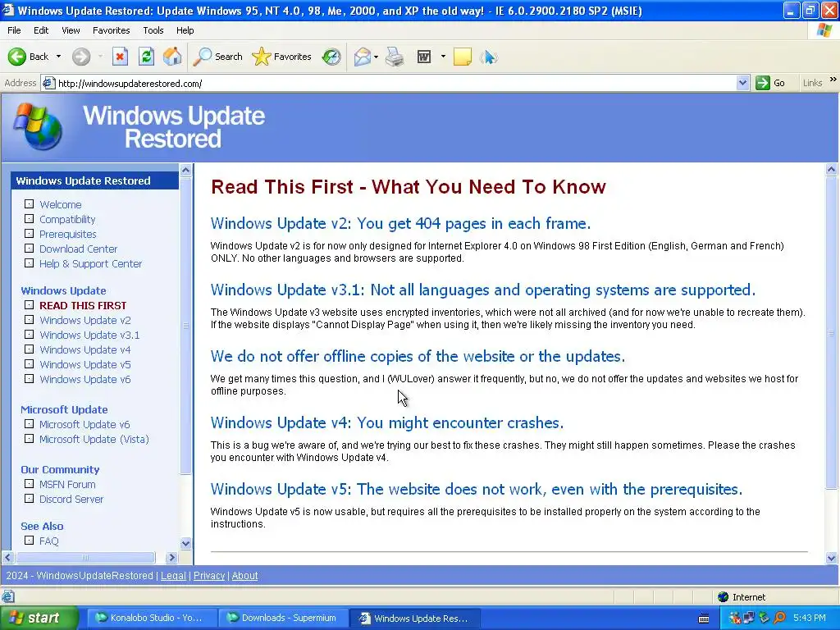Screen dimensions: 840x630
Task: Open the Mail button dropdown arrow
Action: coord(376,57)
